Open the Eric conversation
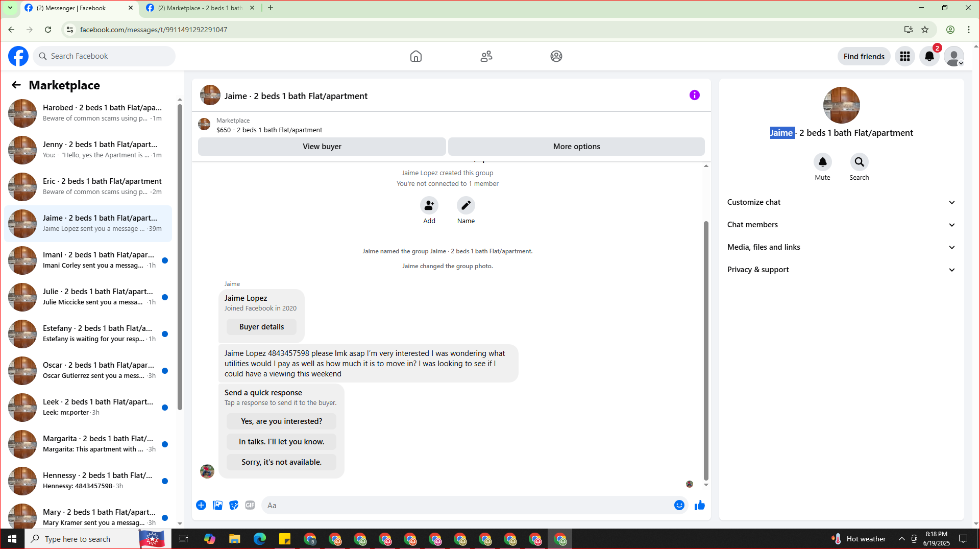The width and height of the screenshot is (980, 549). (88, 187)
